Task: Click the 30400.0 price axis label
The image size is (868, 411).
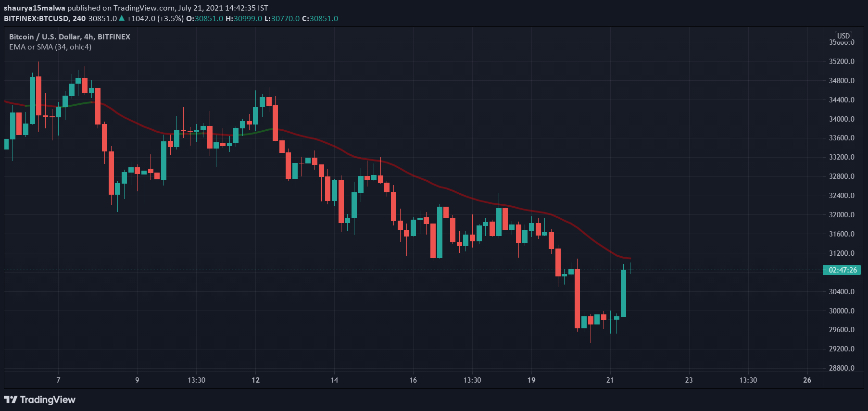Action: [x=842, y=292]
